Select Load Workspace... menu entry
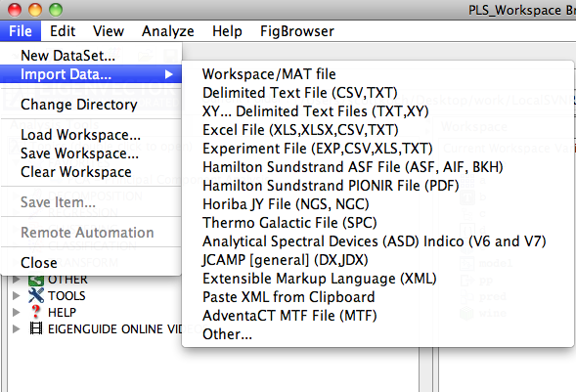 [91, 135]
